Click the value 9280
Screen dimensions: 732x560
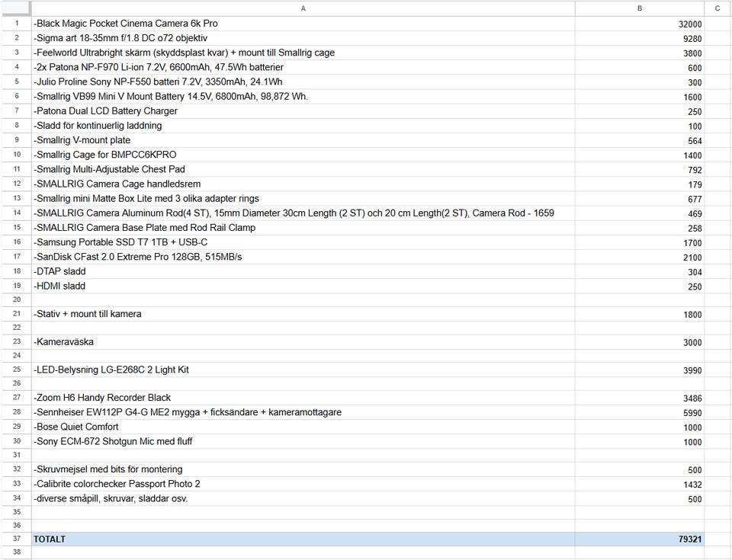click(x=692, y=39)
